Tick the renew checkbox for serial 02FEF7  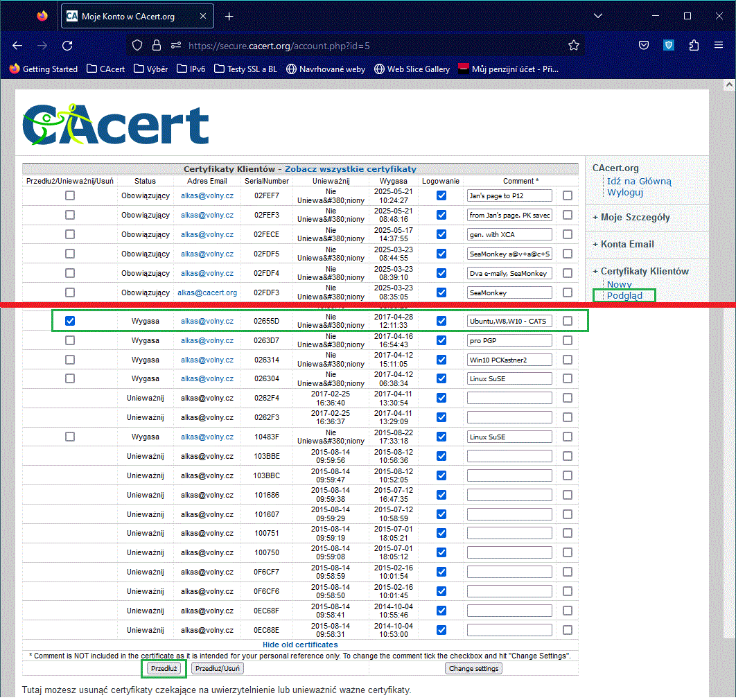(x=70, y=196)
